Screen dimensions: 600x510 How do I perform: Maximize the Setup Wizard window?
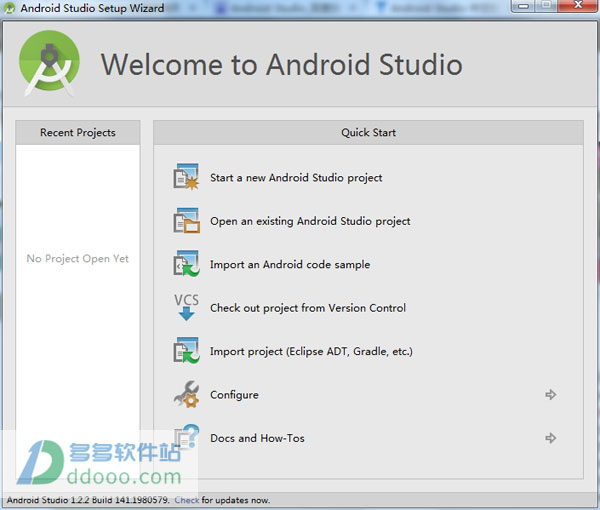546,5
